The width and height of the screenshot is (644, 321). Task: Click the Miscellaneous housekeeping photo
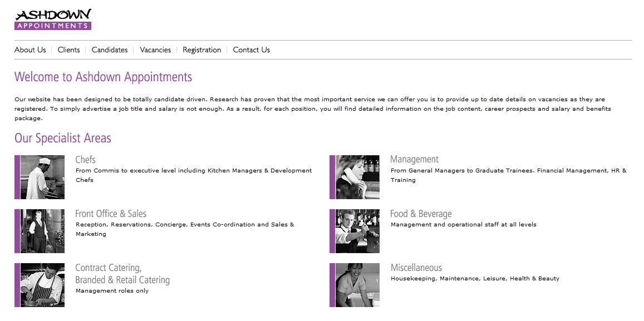click(357, 285)
